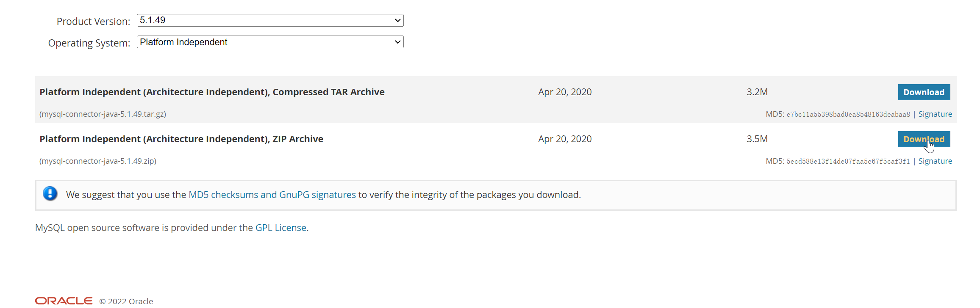This screenshot has width=980, height=308.
Task: Click the Compressed TAR Archive title text
Action: pyautogui.click(x=212, y=92)
